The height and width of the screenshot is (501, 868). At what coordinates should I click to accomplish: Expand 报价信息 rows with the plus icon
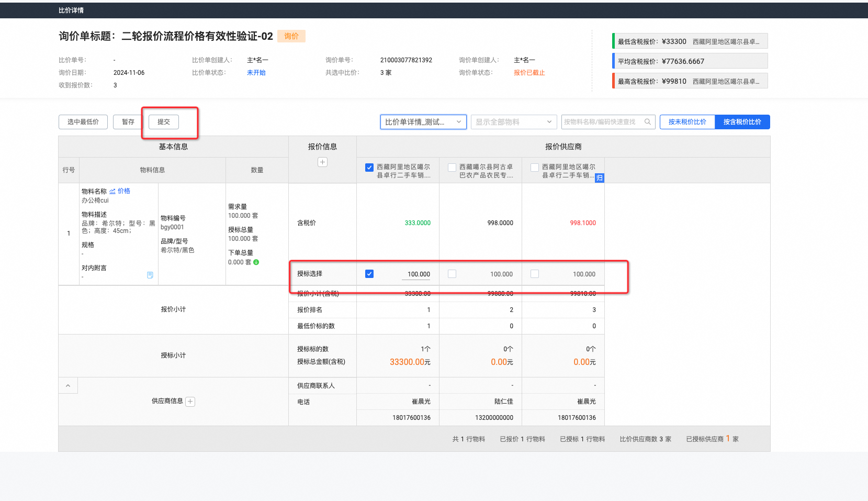(322, 162)
